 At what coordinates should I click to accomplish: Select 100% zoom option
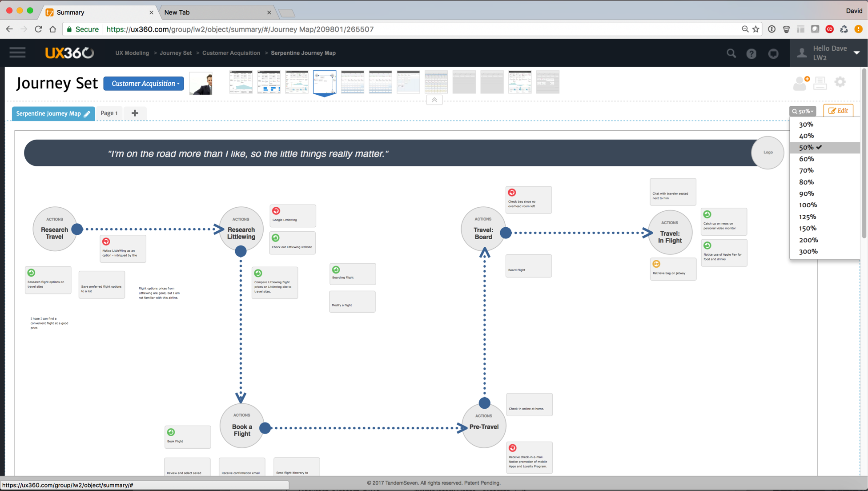tap(808, 205)
